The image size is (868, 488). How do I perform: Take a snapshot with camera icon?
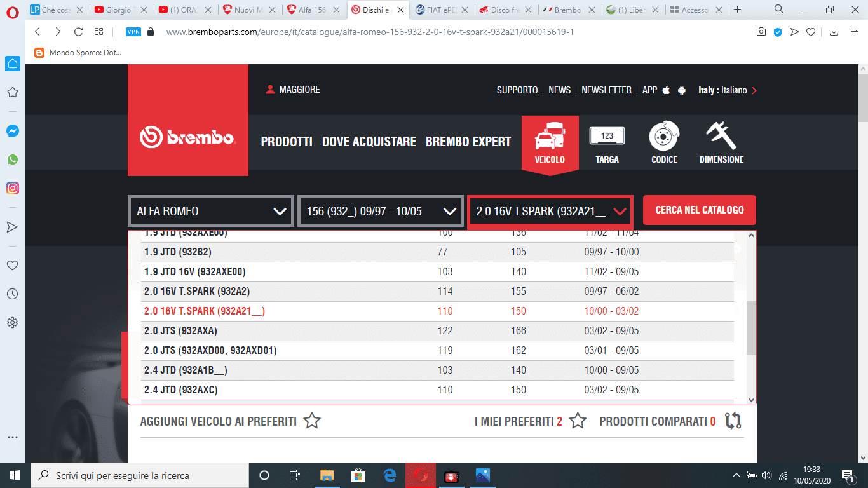[761, 32]
